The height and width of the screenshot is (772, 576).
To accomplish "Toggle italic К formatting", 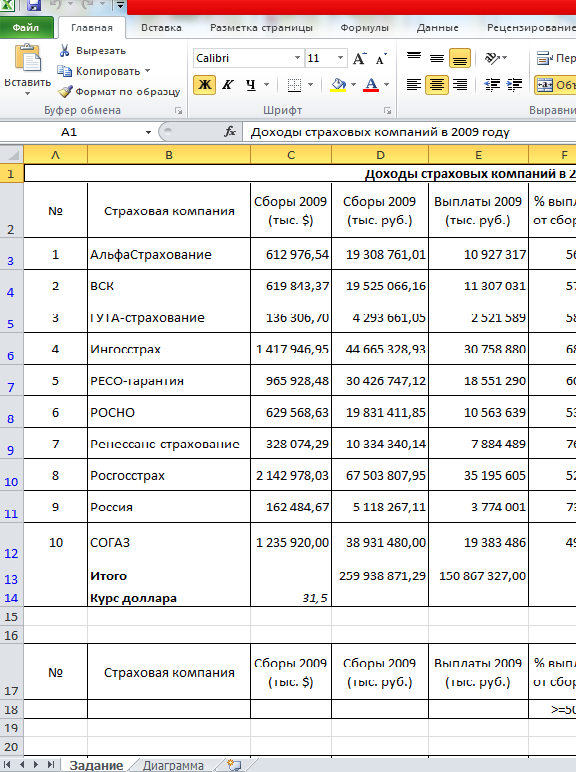I will pos(227,85).
